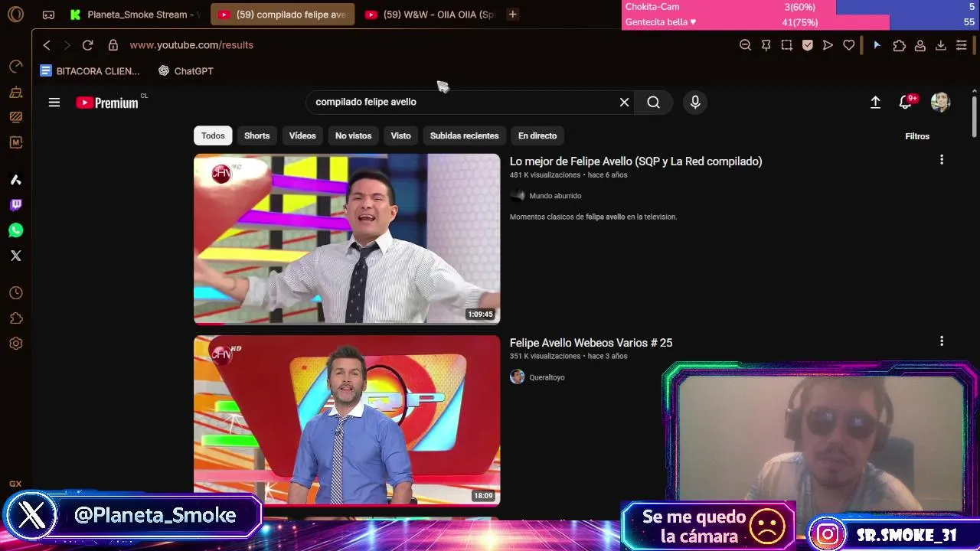Click the GX logo at the sidebar bottom
The width and height of the screenshot is (980, 551).
click(15, 484)
